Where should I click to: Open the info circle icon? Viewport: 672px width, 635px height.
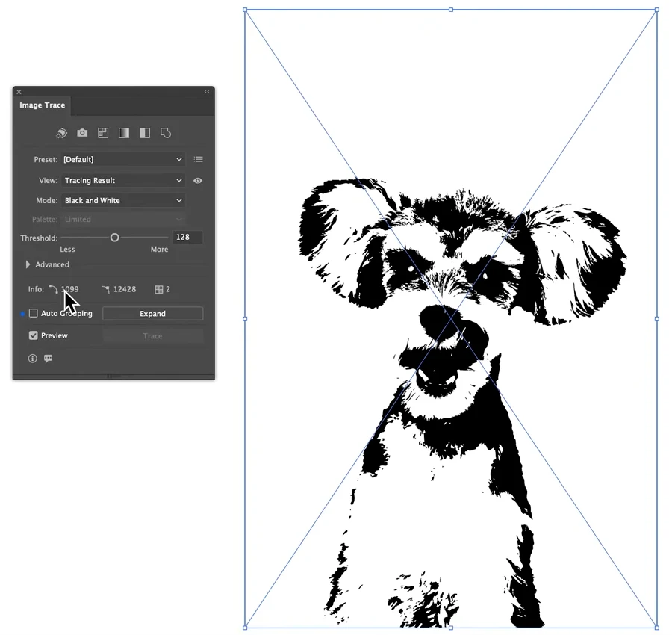(x=33, y=359)
